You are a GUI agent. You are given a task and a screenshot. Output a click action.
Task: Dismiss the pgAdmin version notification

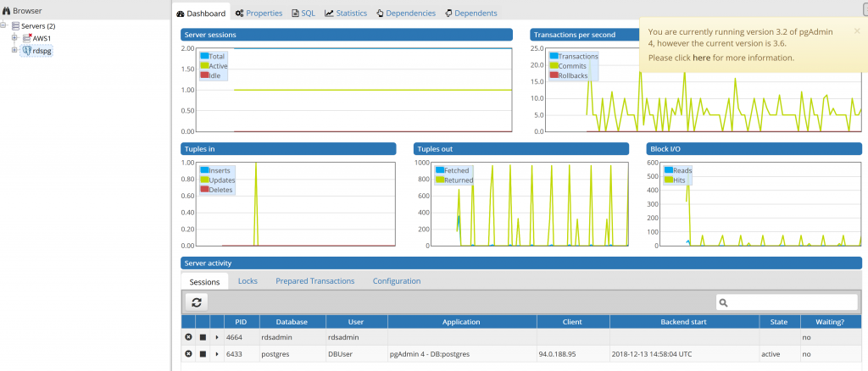pyautogui.click(x=856, y=31)
